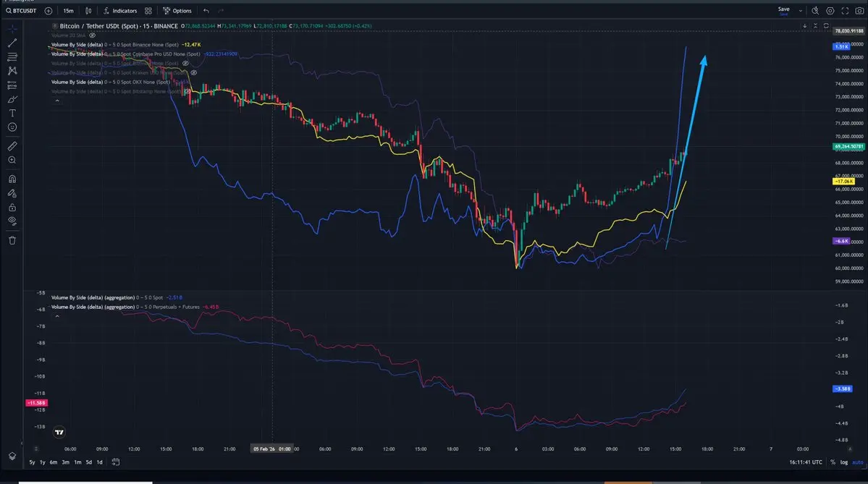868x484 pixels.
Task: Open chart settings hexagon icon
Action: [x=830, y=11]
